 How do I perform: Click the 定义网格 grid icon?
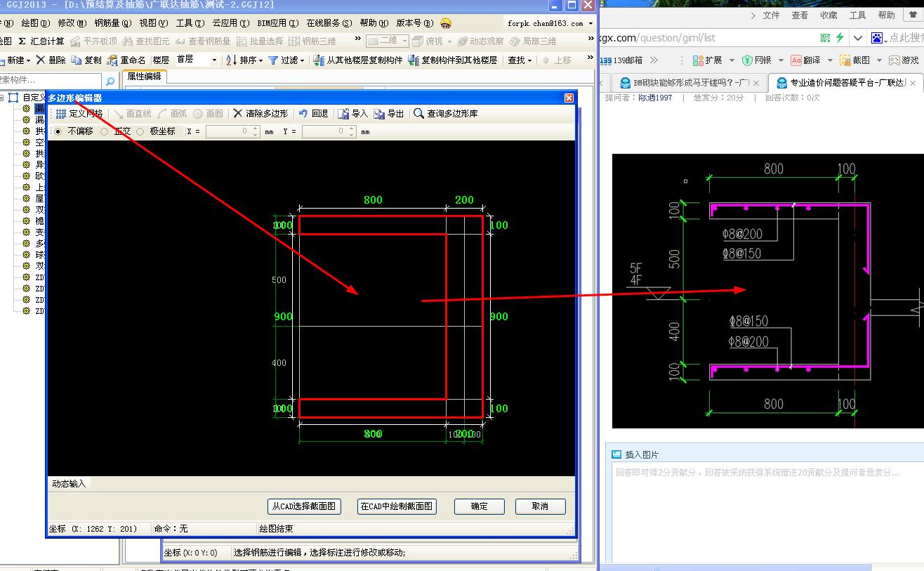click(61, 114)
